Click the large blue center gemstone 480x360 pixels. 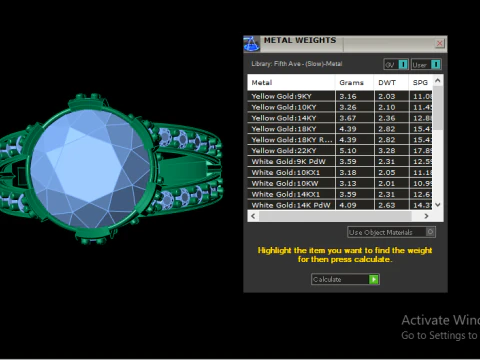click(91, 169)
